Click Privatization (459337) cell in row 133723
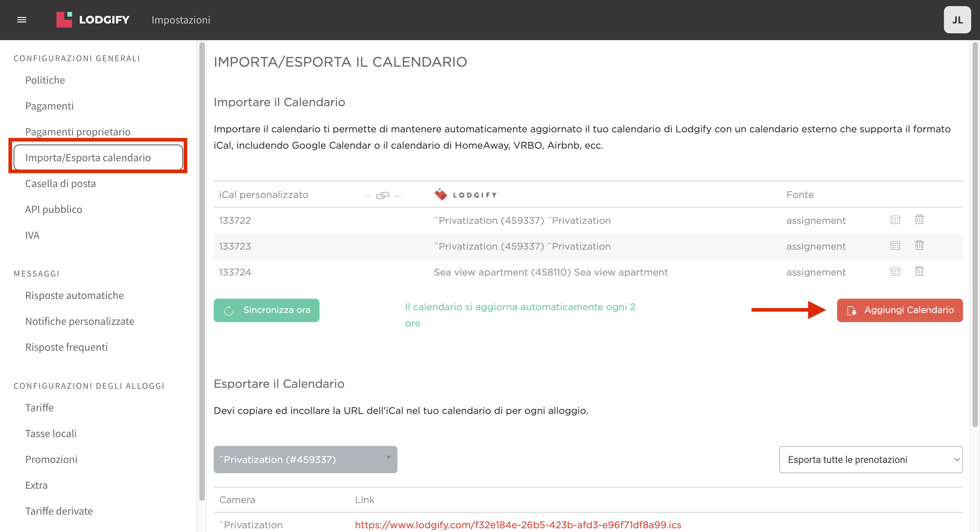980x532 pixels. (x=522, y=246)
